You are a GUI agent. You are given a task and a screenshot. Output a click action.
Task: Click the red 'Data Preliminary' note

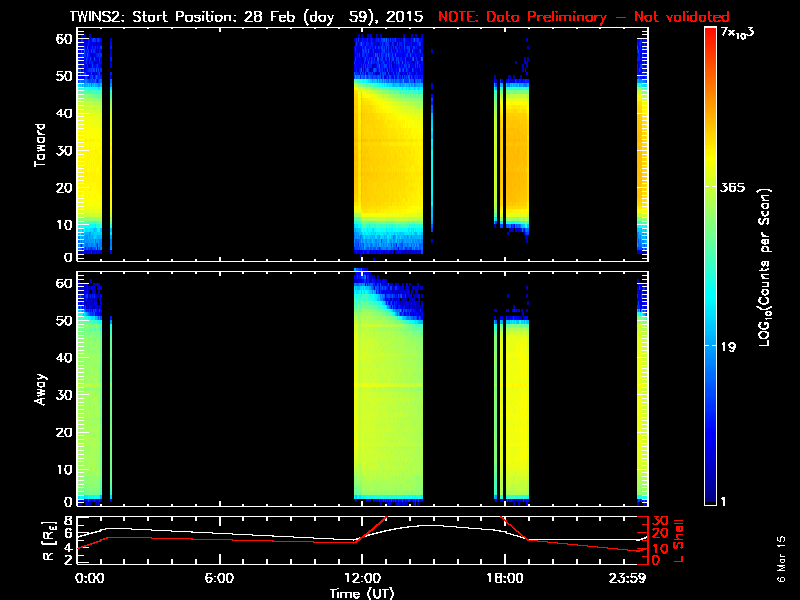[x=584, y=16]
